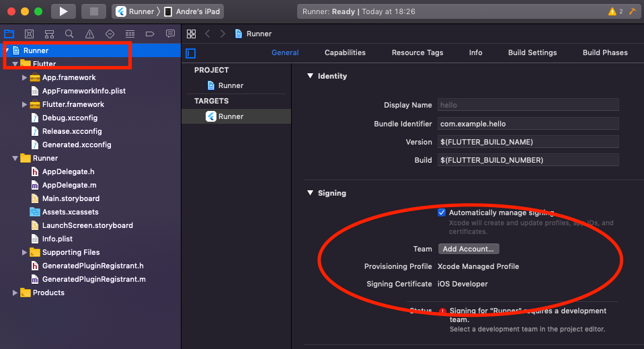Select AppFrameworkInfo.plist

tap(84, 91)
